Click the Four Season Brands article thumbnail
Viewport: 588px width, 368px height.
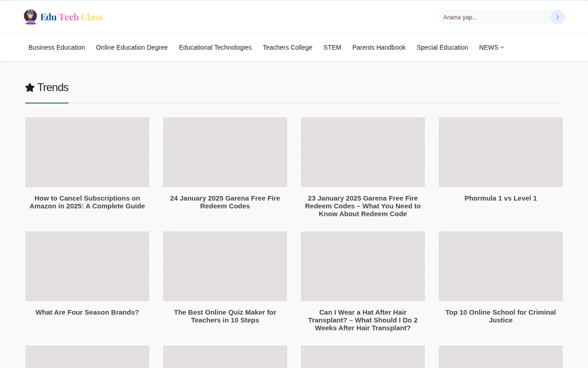[87, 266]
